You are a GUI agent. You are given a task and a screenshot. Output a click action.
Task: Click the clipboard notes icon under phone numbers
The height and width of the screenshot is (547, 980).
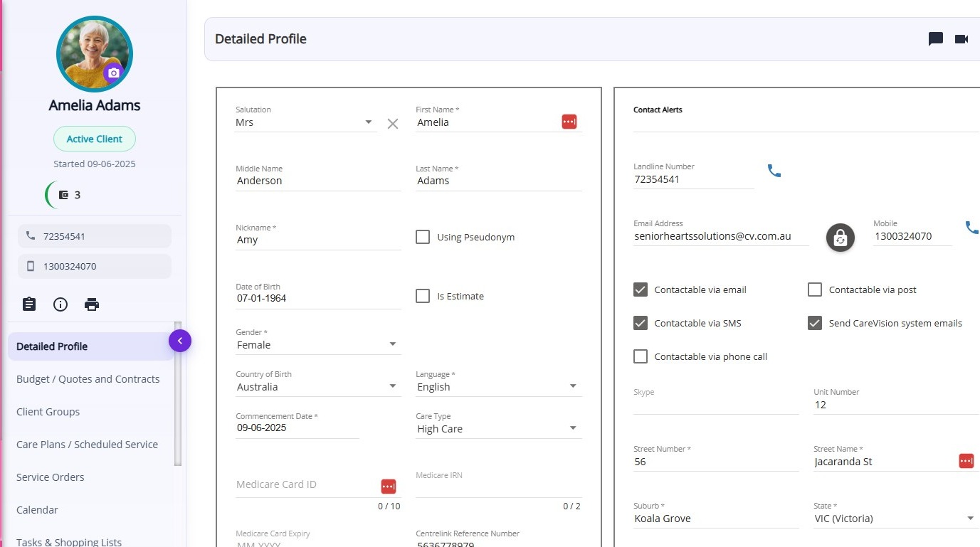[29, 304]
